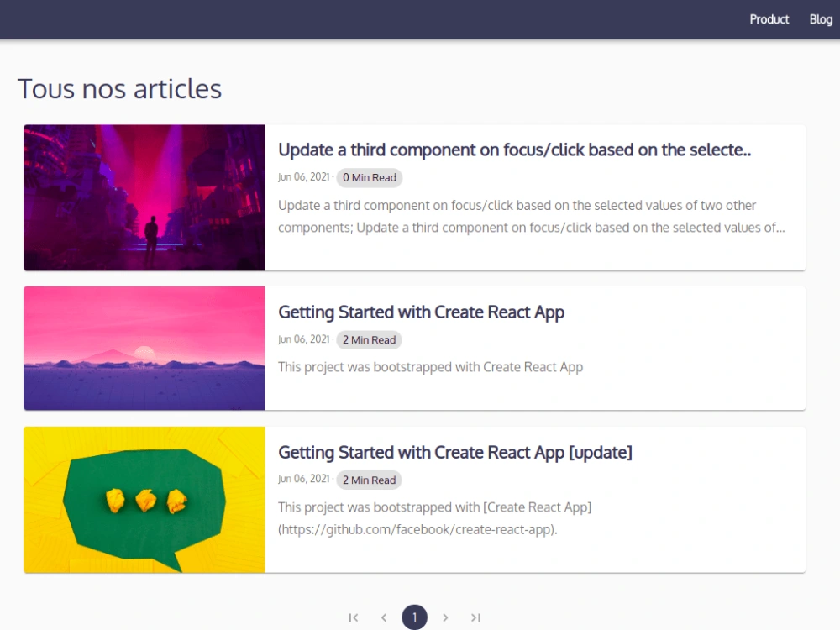
Task: Go to previous page chevron
Action: 384,617
